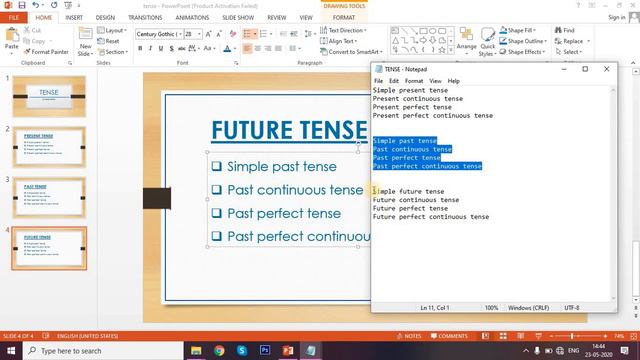Click the Undo icon in quick access toolbar
Image resolution: width=640 pixels, height=360 pixels.
pyautogui.click(x=36, y=5)
